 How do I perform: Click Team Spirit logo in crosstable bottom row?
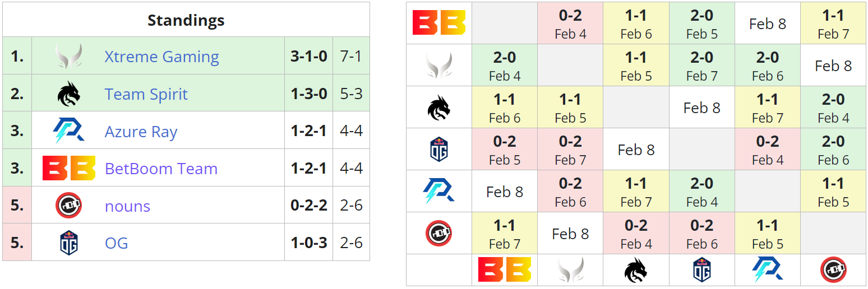636,270
